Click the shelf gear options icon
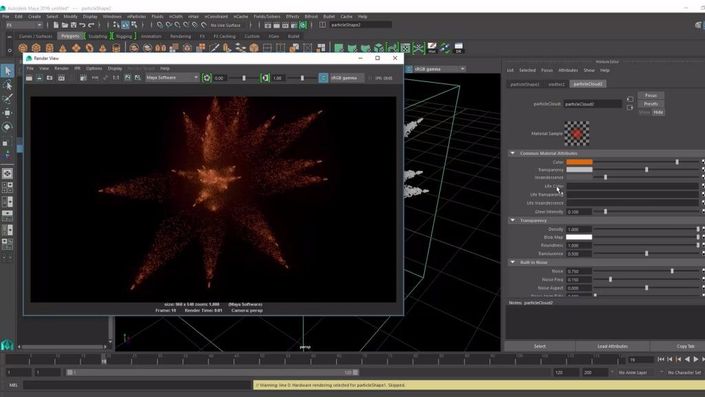This screenshot has width=705, height=397. coord(9,49)
